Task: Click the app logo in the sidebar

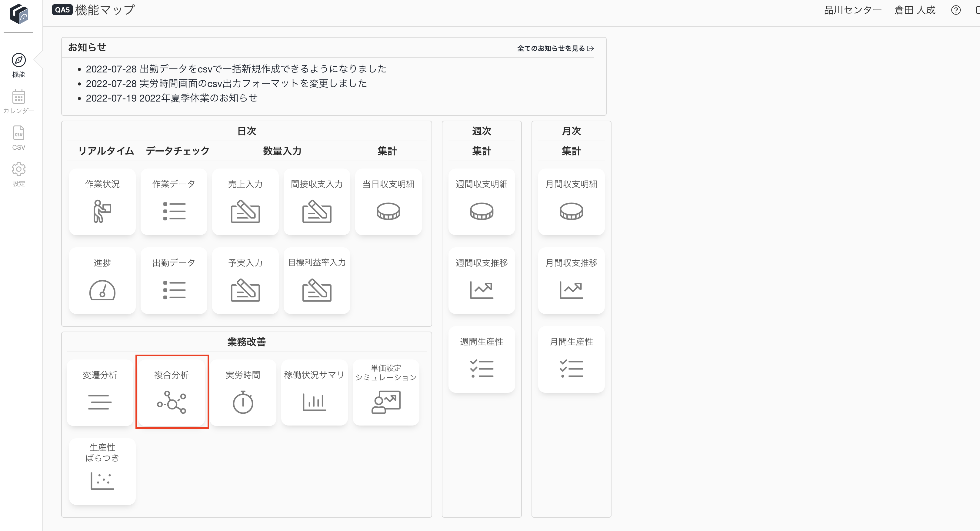Action: (19, 14)
